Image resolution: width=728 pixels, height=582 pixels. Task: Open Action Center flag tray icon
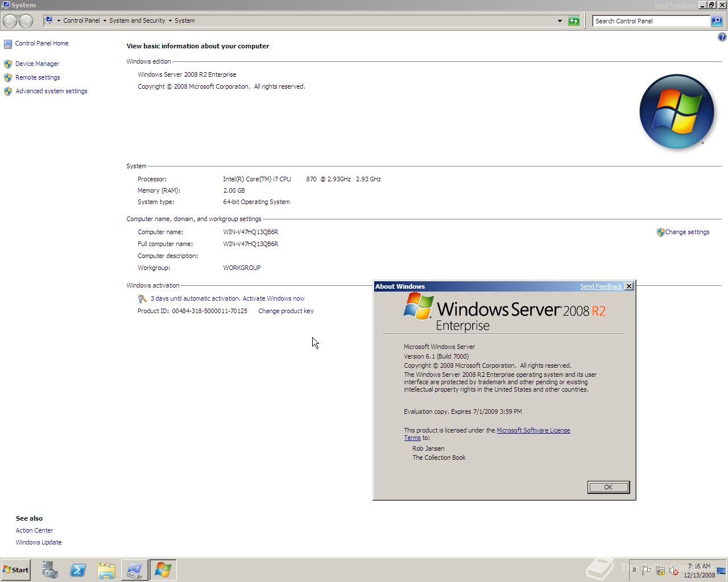pyautogui.click(x=647, y=571)
